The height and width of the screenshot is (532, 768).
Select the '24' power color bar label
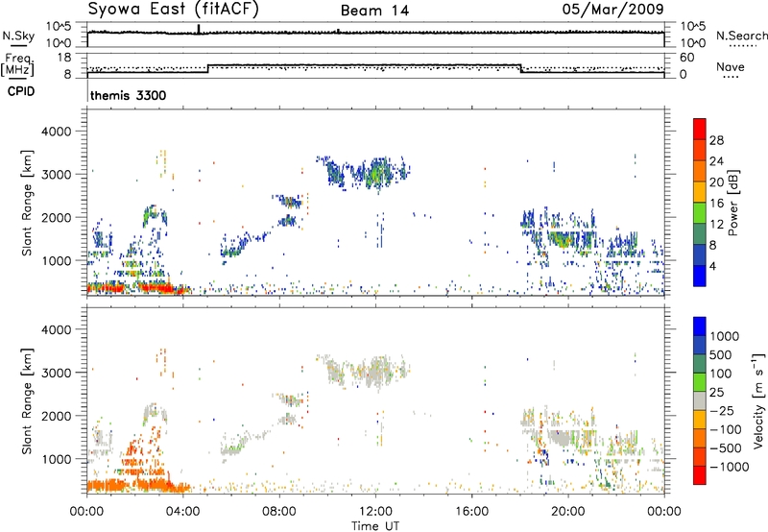point(716,161)
